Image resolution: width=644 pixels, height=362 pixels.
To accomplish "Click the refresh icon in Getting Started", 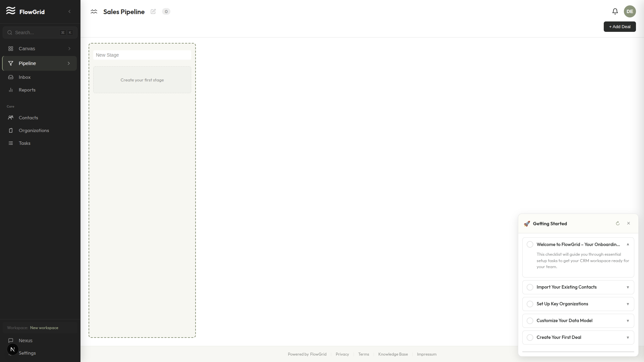I will [618, 223].
